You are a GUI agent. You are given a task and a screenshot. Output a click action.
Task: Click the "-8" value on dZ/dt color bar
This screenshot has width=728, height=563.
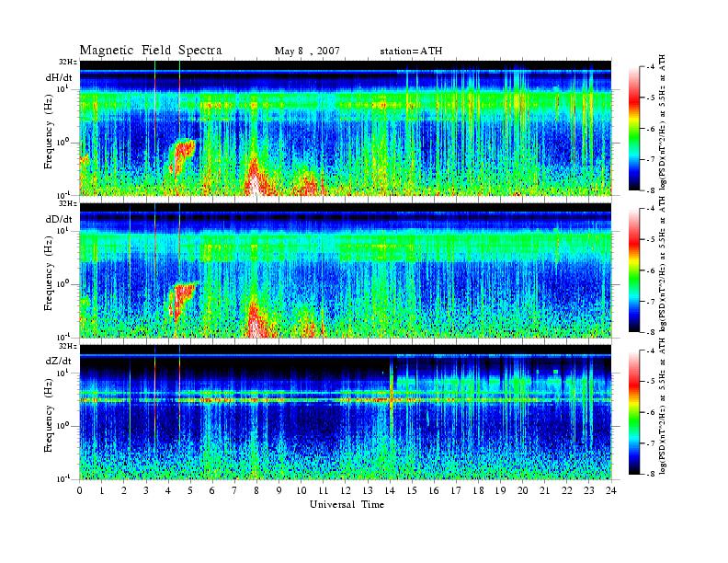click(650, 474)
